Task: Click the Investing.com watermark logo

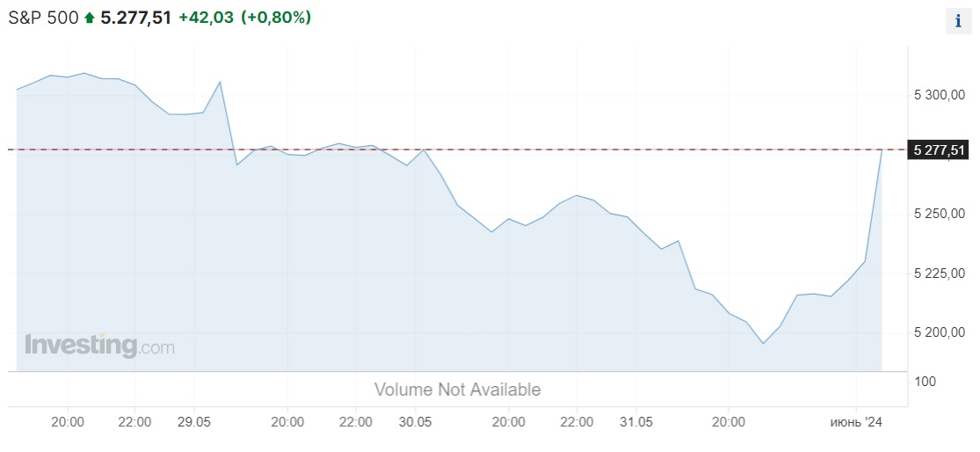Action: pos(99,346)
